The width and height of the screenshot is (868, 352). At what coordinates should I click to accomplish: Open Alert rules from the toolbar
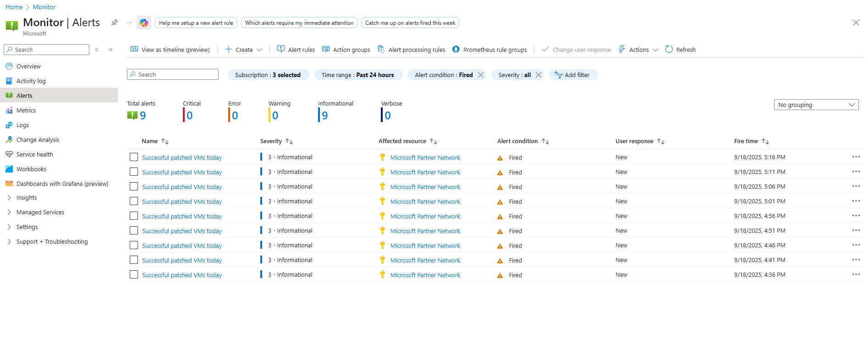point(296,50)
